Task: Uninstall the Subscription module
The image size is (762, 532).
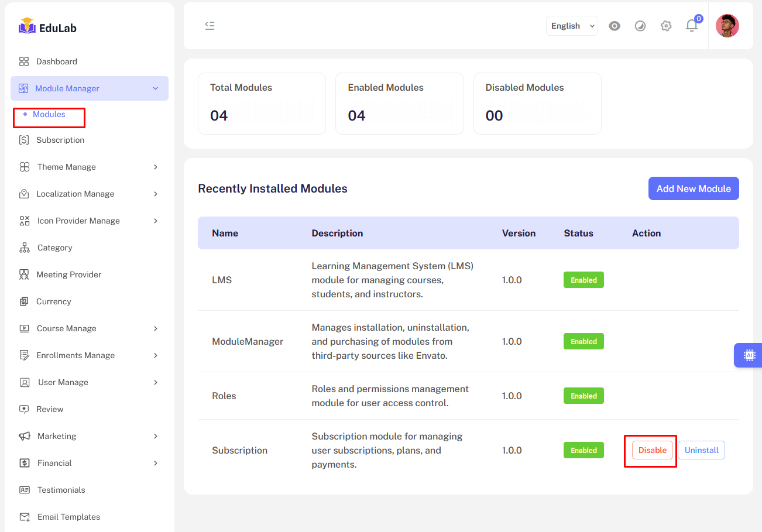Action: click(x=701, y=450)
